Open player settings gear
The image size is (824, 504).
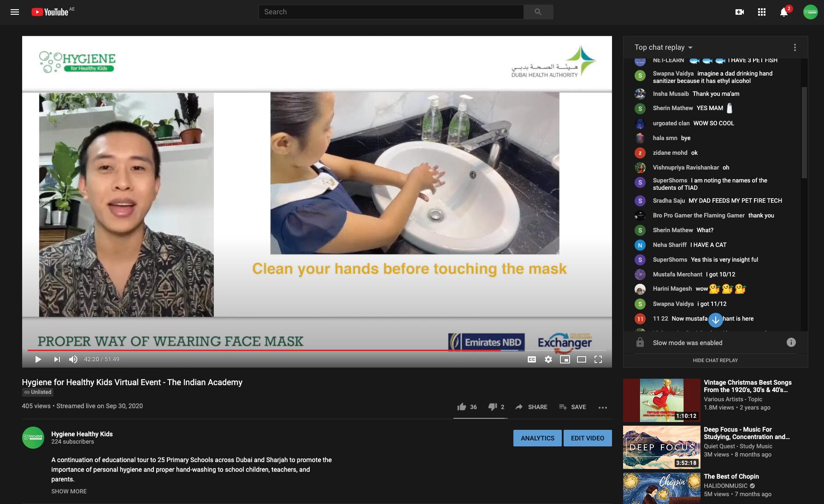click(548, 359)
